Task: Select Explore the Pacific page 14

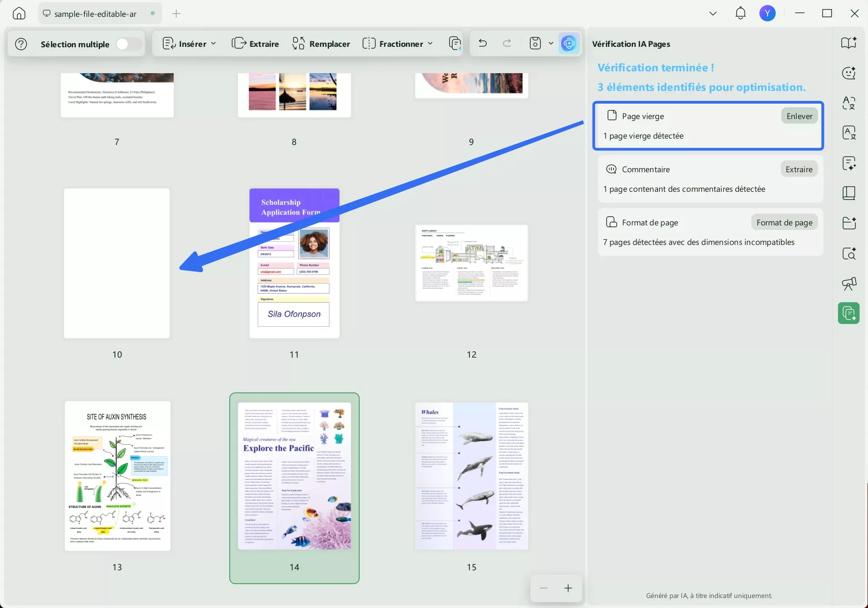Action: tap(294, 476)
